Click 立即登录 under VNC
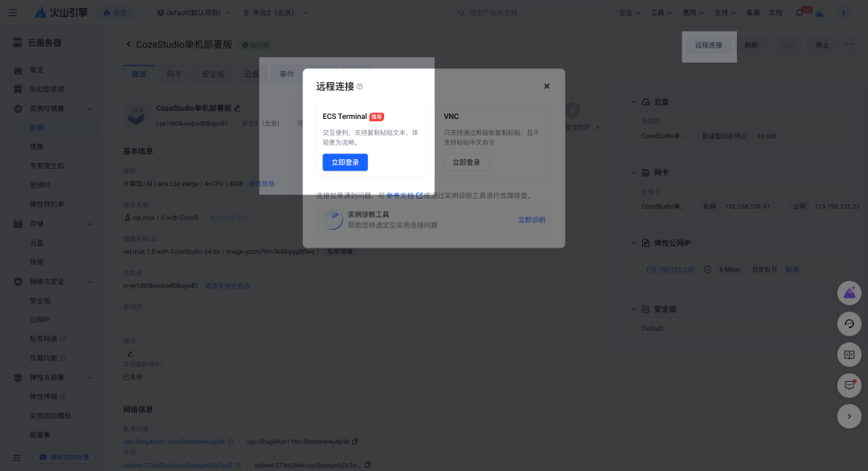Screen dimensions: 868x471 [x=467, y=162]
